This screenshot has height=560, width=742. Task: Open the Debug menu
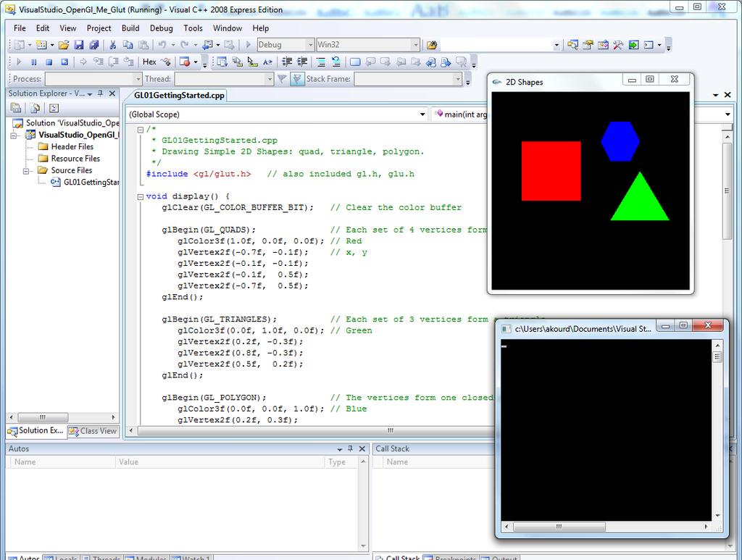[162, 28]
